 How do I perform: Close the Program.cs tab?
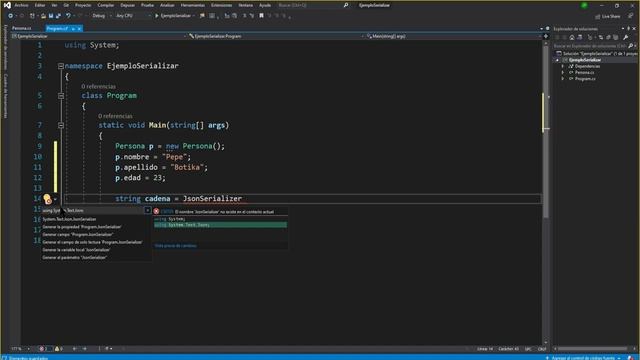pos(79,29)
